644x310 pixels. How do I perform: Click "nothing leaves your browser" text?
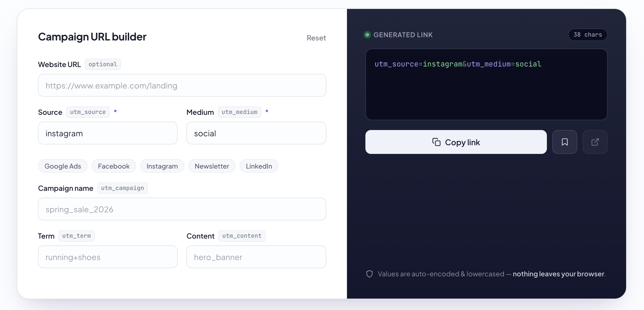point(559,274)
